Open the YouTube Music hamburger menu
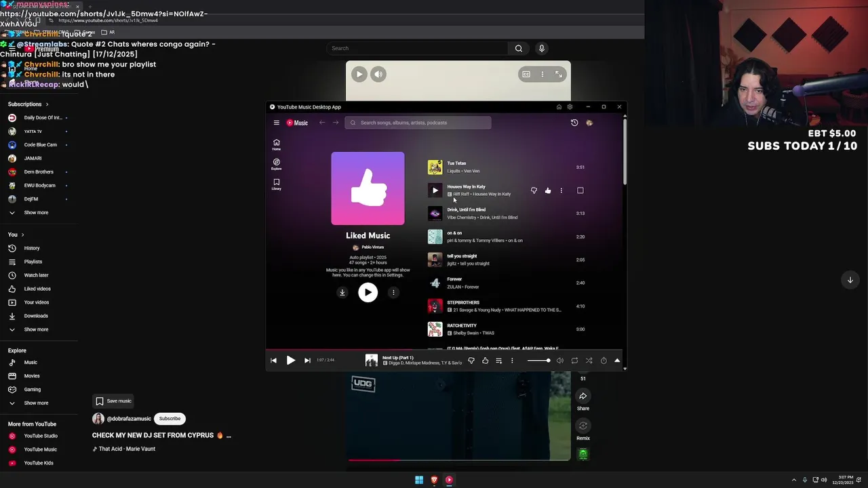The width and height of the screenshot is (868, 488). pos(277,123)
